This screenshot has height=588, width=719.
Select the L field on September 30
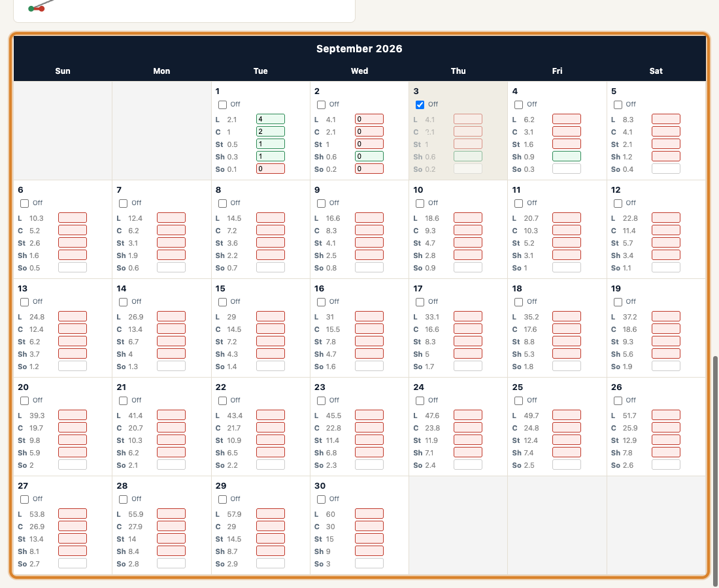point(369,514)
